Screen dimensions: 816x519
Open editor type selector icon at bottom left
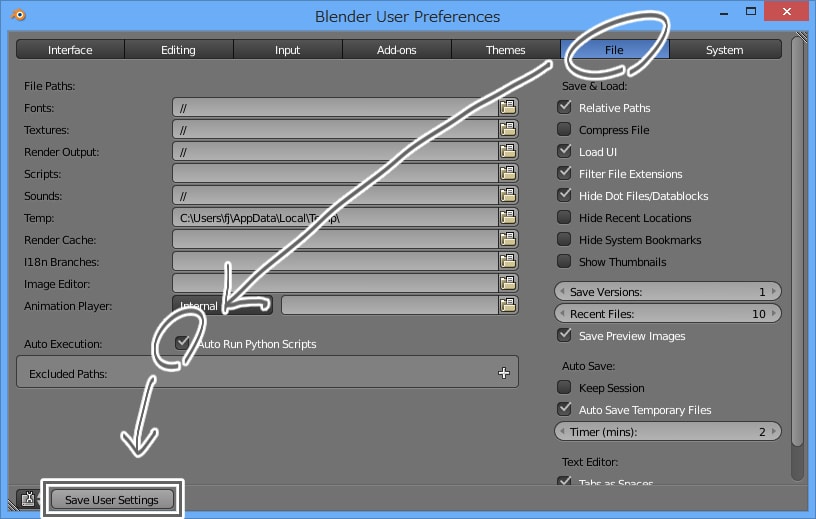coord(28,499)
